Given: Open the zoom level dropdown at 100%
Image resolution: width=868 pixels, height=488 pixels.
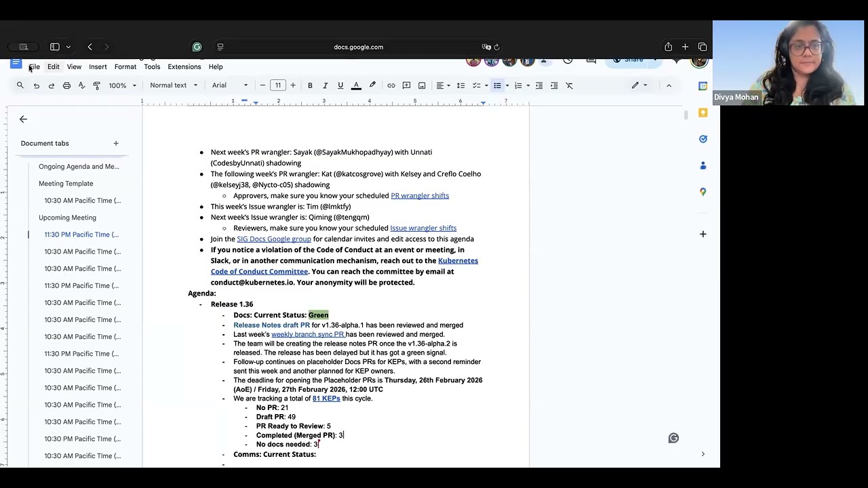Looking at the screenshot, I should coord(123,85).
